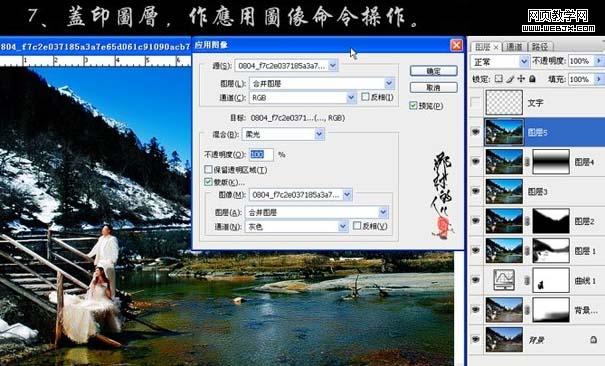Uncheck the 蒙版(K) mask checkbox
Screen dimensions: 605x366
tap(208, 182)
